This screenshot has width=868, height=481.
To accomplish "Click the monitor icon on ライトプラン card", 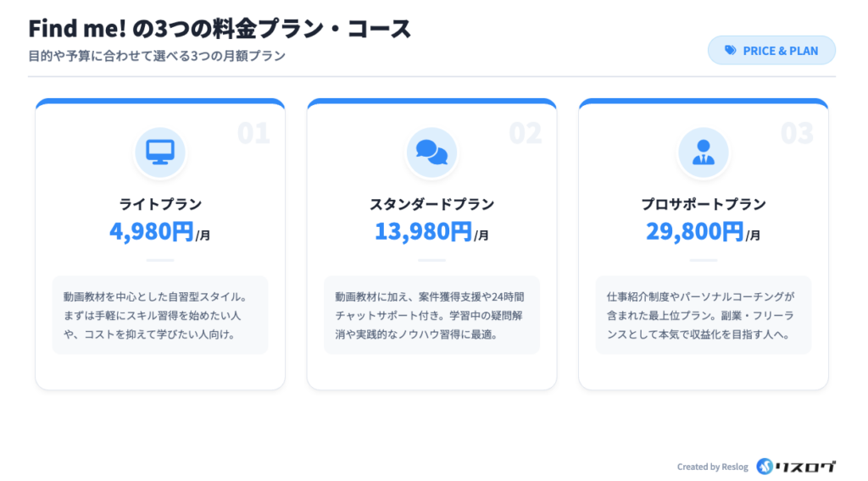I will coord(160,152).
